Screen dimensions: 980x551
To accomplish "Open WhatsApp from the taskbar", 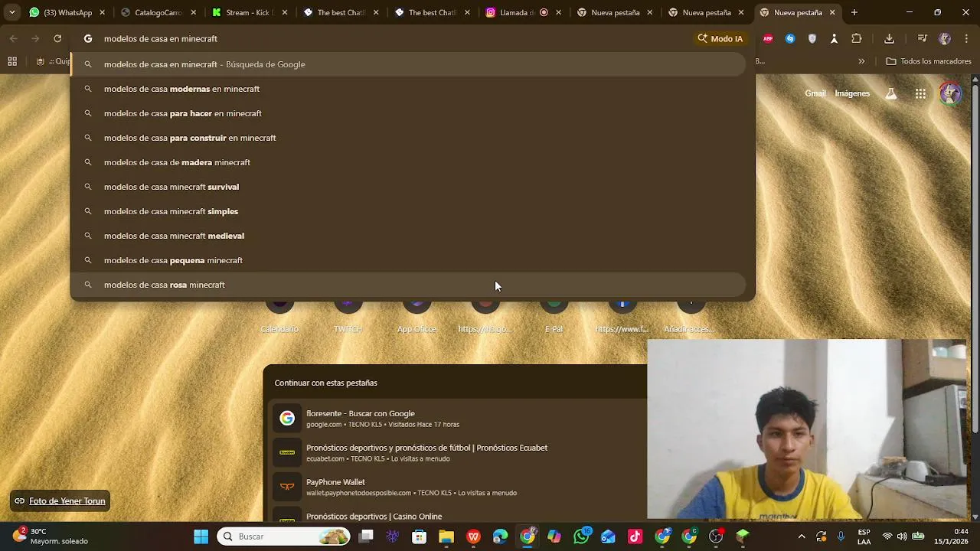I will 581,536.
